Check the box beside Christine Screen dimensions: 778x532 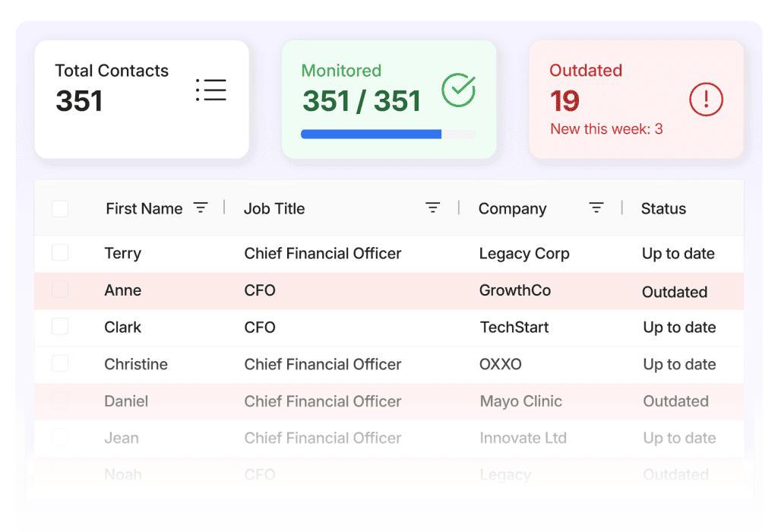tap(60, 364)
